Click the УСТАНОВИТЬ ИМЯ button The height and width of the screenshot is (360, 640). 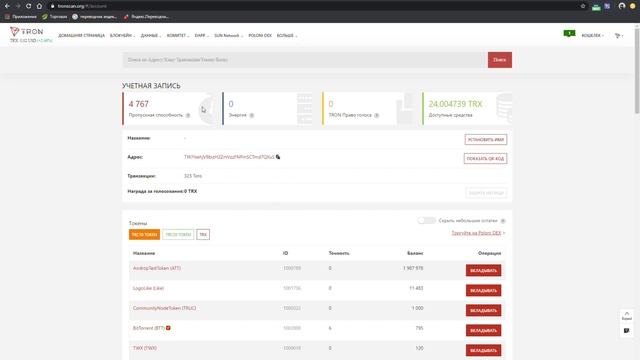[486, 140]
